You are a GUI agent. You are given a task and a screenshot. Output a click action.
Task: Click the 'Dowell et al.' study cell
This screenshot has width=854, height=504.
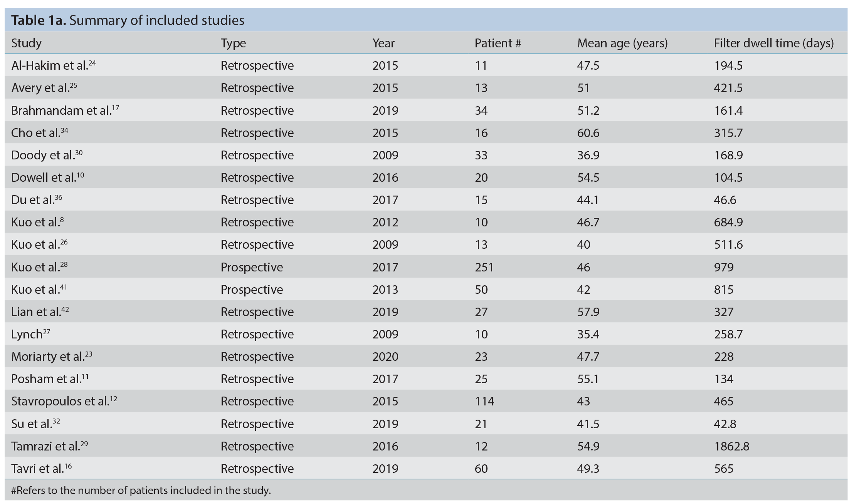point(48,177)
